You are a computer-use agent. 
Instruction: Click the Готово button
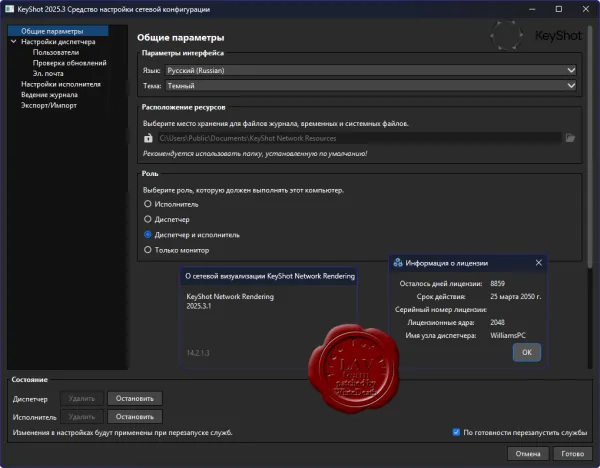(573, 454)
